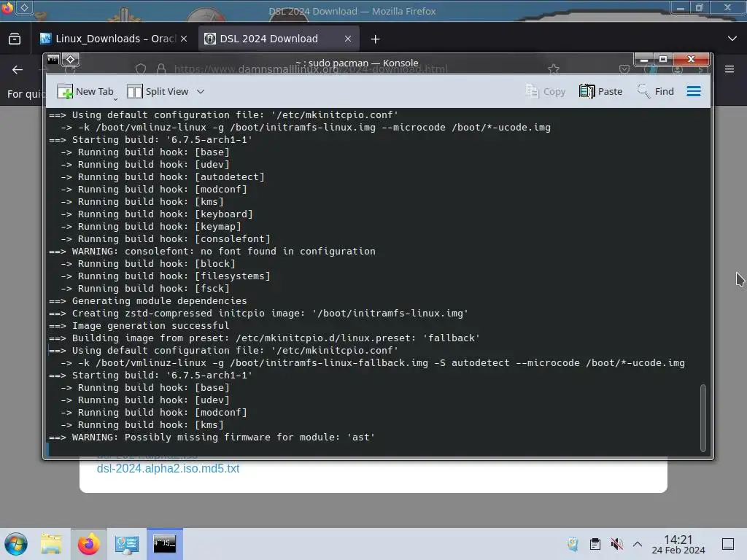Open the system settings taskbar icon
Viewport: 747px width, 560px height.
pos(127,544)
